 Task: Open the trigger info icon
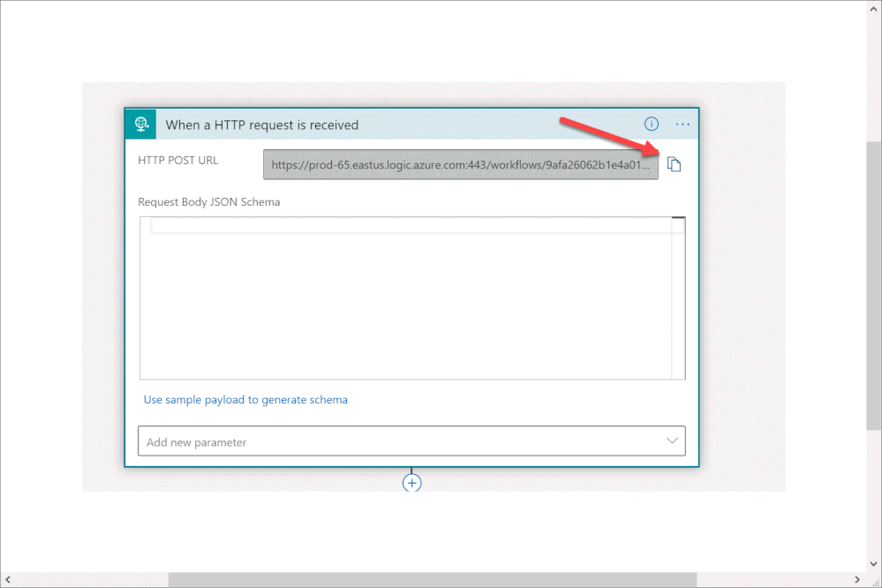click(652, 124)
